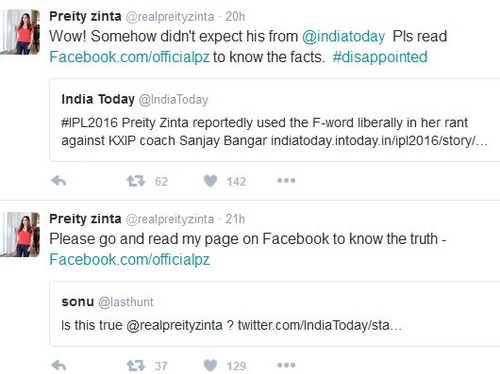Open more options on second tweet
The image size is (500, 374).
pyautogui.click(x=286, y=365)
